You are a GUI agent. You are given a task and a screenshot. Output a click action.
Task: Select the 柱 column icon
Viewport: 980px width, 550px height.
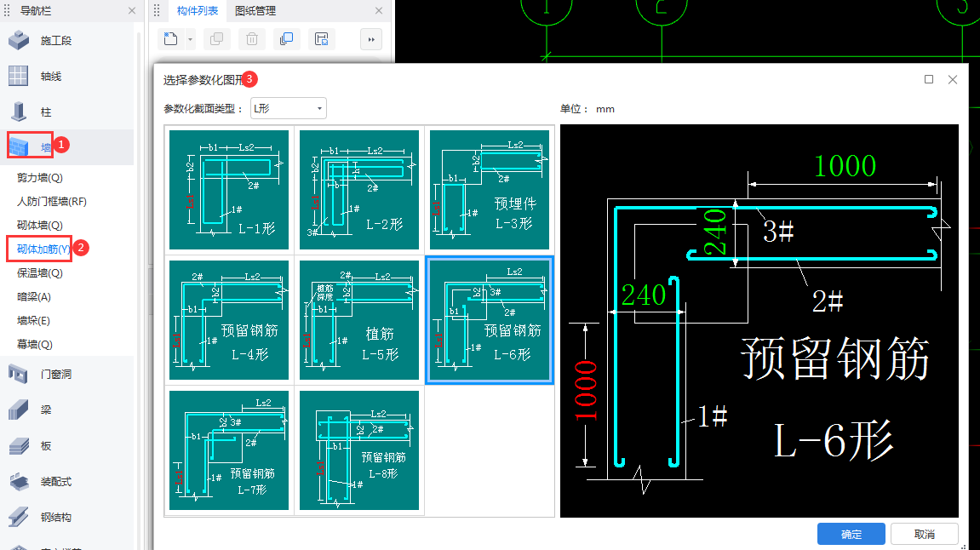coord(19,112)
